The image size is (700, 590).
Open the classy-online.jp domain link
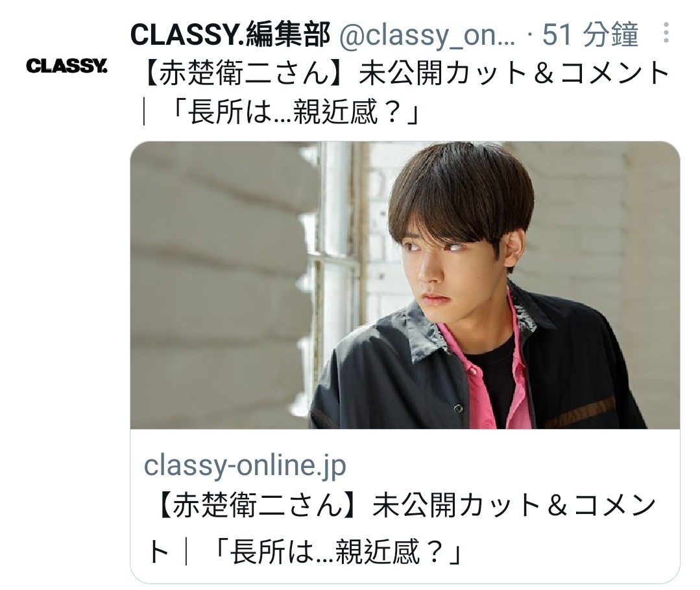click(x=245, y=465)
